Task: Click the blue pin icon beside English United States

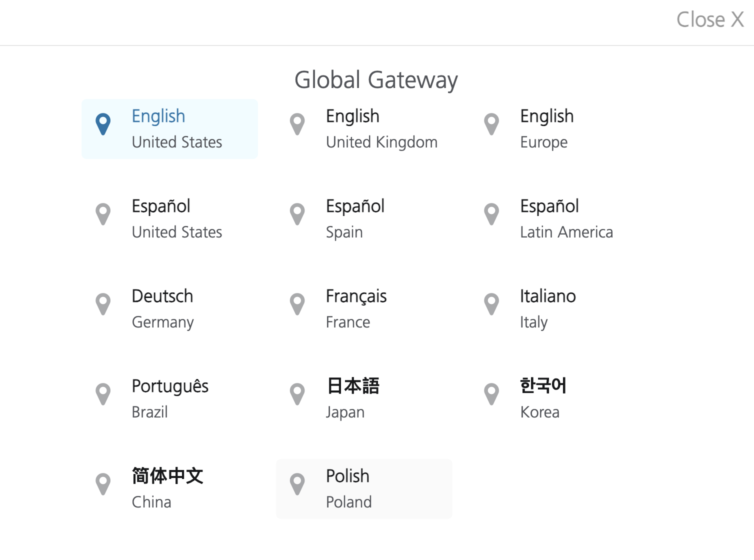Action: coord(103,124)
